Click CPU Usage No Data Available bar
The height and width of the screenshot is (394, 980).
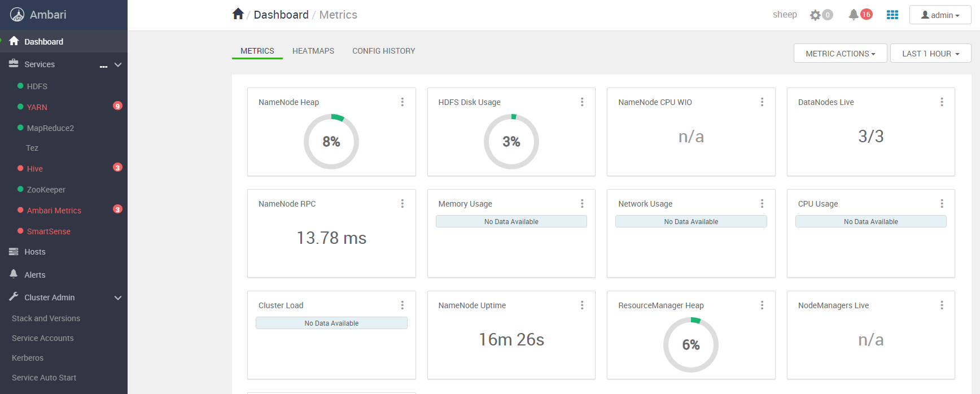pyautogui.click(x=871, y=221)
